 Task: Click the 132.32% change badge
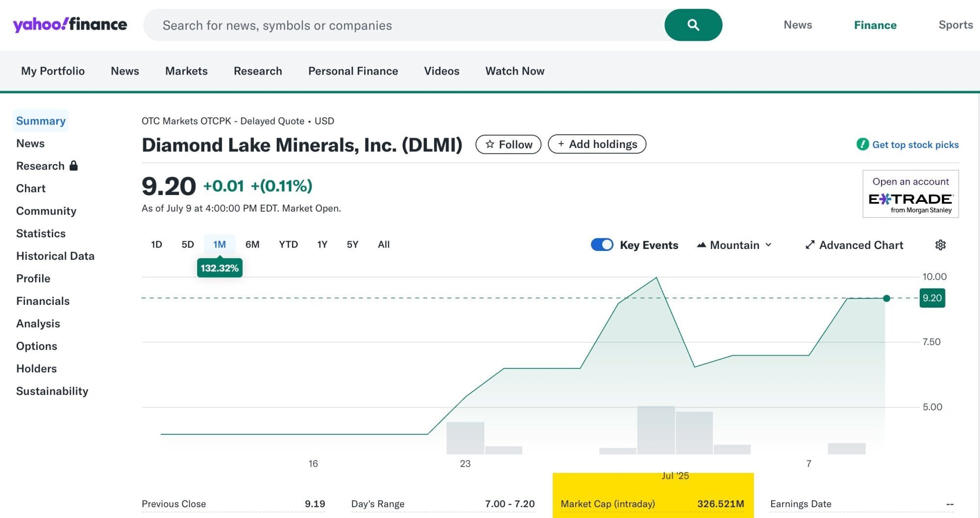click(x=220, y=268)
